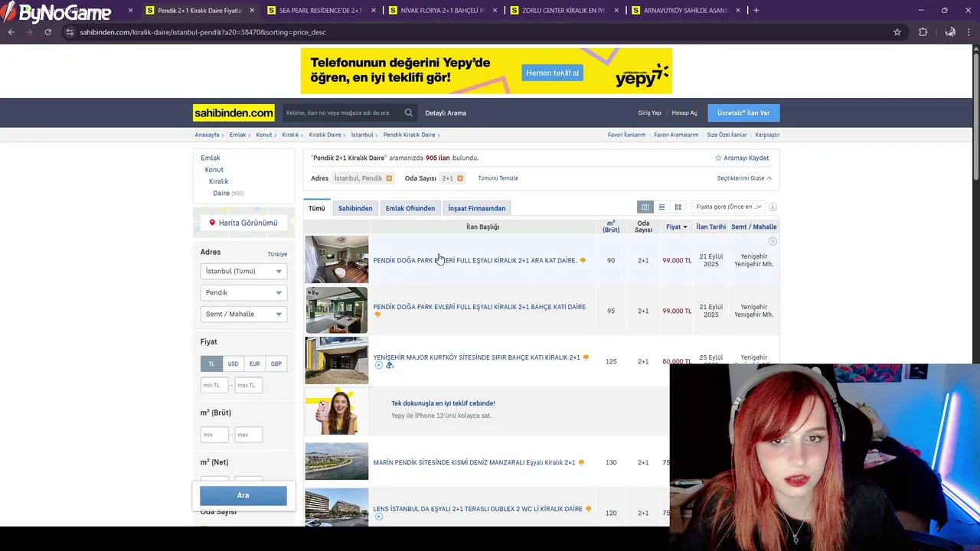Open the browser extensions puzzle icon
This screenshot has height=551, width=980.
click(x=923, y=32)
